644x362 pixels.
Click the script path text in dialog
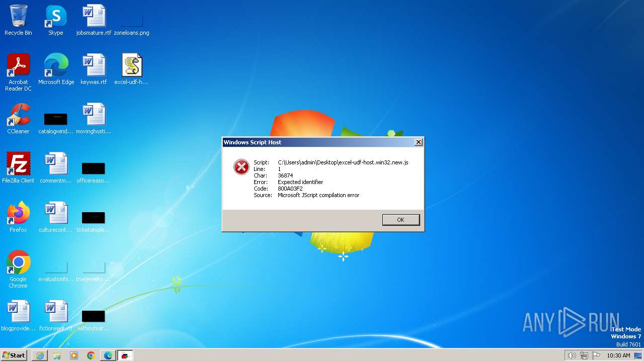[x=343, y=162]
